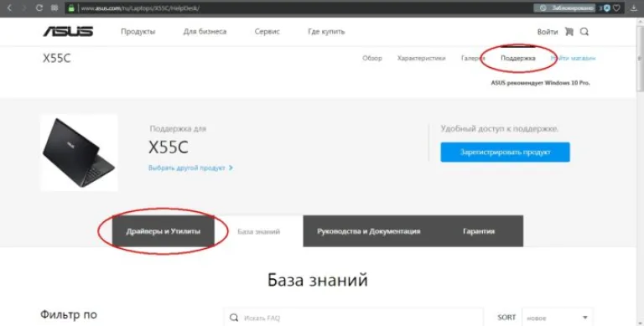This screenshot has width=644, height=326.
Task: Switch to База знаний tab
Action: (259, 231)
